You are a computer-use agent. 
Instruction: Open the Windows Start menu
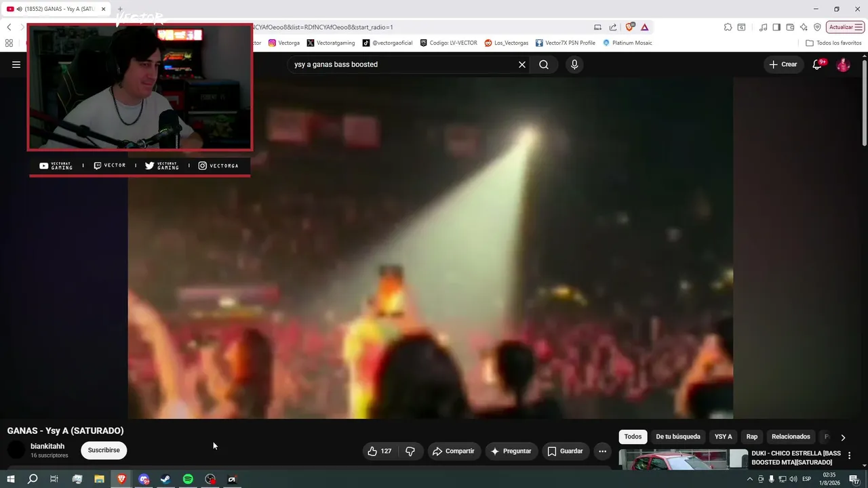(x=11, y=479)
